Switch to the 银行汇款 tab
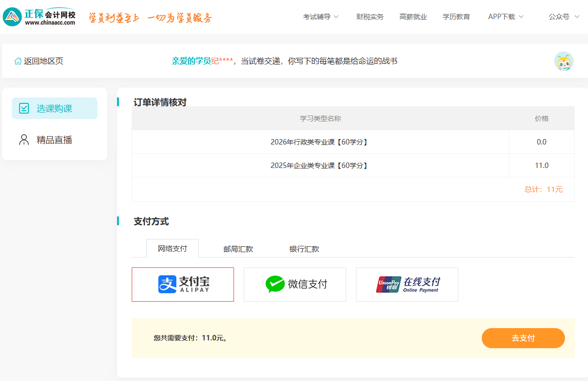The image size is (588, 381). [x=304, y=249]
